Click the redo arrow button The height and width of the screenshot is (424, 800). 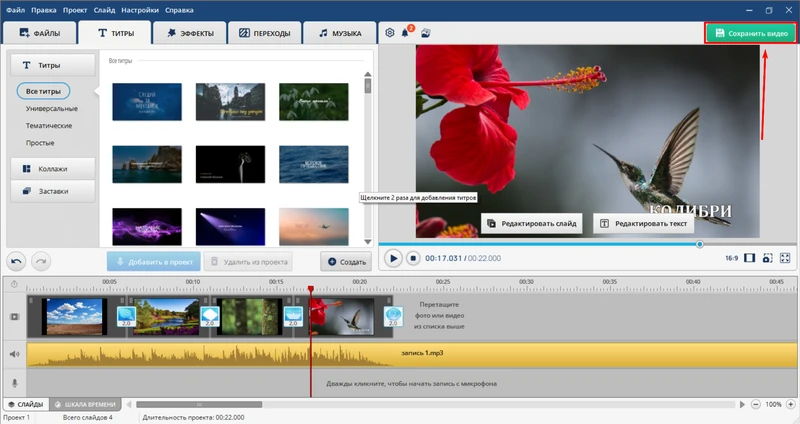pyautogui.click(x=40, y=260)
